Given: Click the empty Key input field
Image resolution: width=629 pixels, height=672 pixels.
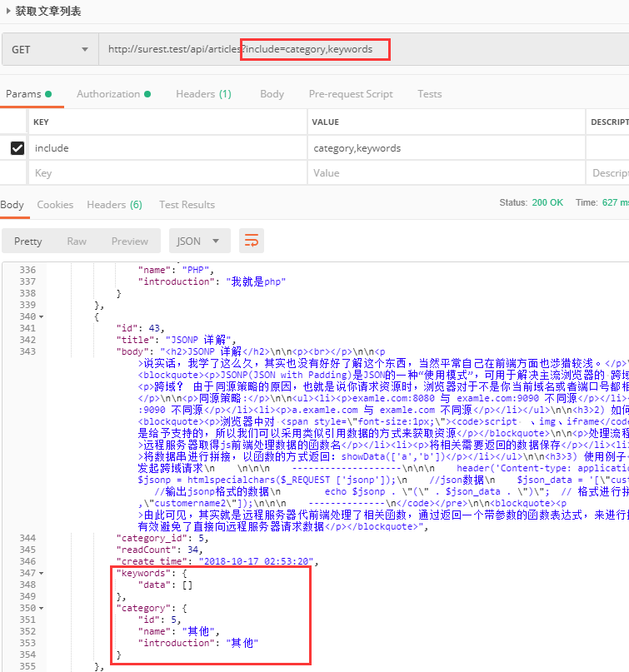Looking at the screenshot, I should pos(167,173).
